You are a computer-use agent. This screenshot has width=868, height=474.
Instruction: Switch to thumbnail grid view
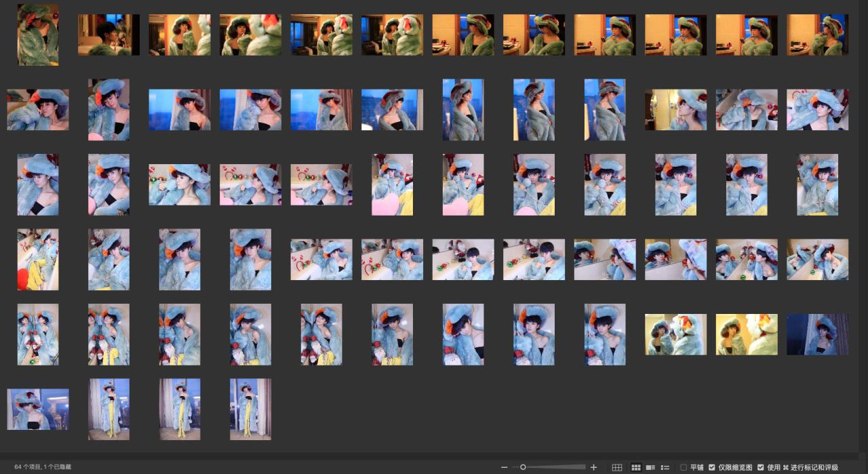pyautogui.click(x=636, y=467)
